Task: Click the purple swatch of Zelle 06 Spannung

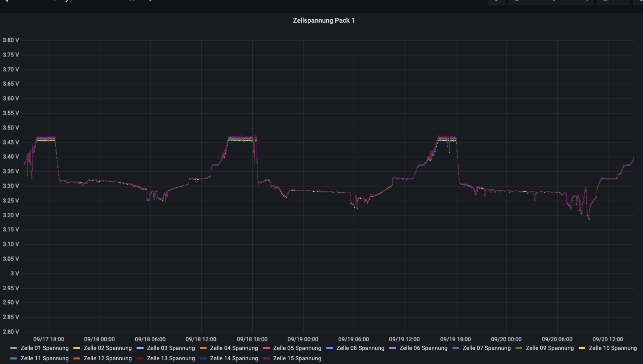Action: pyautogui.click(x=392, y=348)
